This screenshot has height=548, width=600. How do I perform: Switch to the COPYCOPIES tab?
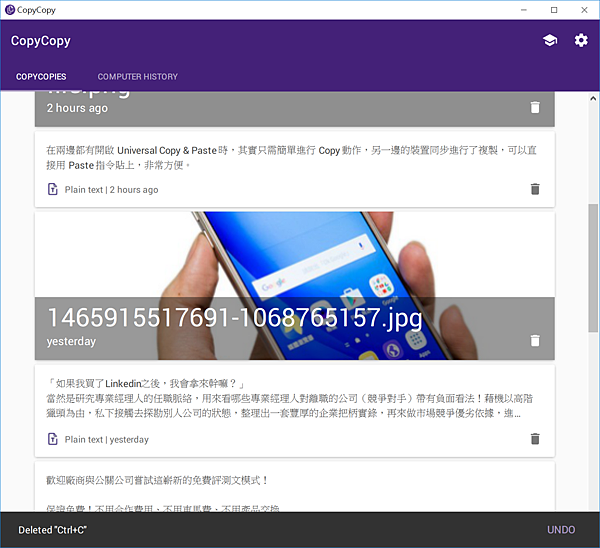point(41,77)
